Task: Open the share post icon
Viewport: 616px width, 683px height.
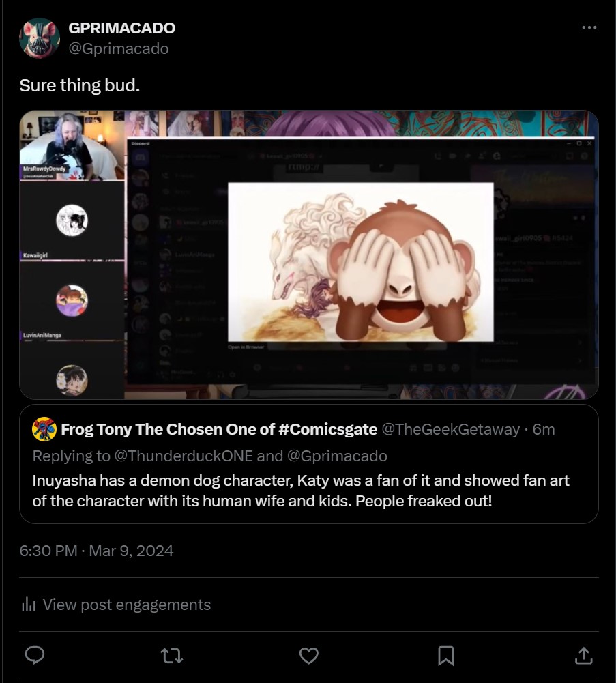Action: coord(583,655)
